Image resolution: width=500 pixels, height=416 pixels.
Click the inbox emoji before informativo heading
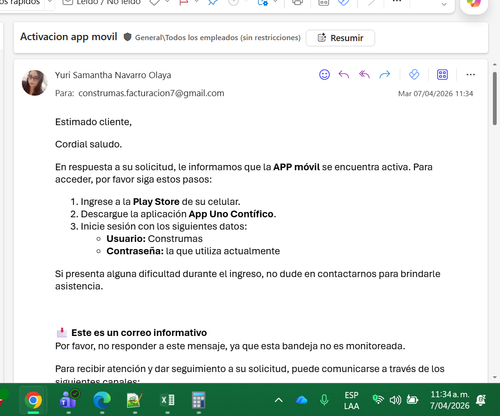[62, 332]
